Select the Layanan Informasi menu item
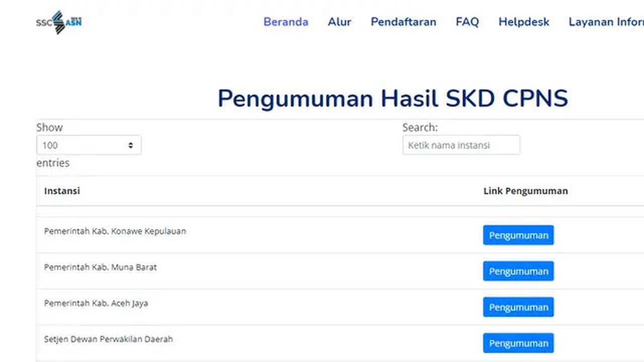644x362 pixels. [606, 22]
